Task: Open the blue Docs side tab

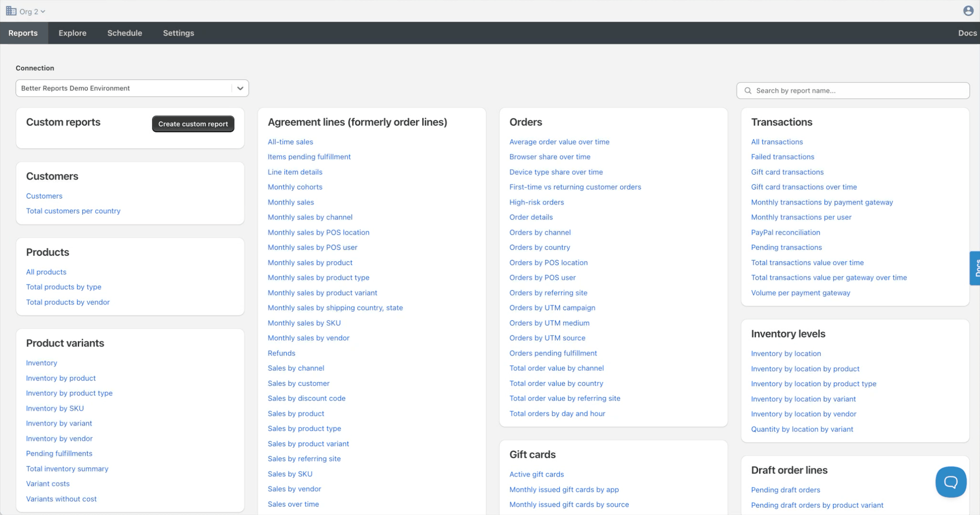Action: (x=975, y=268)
